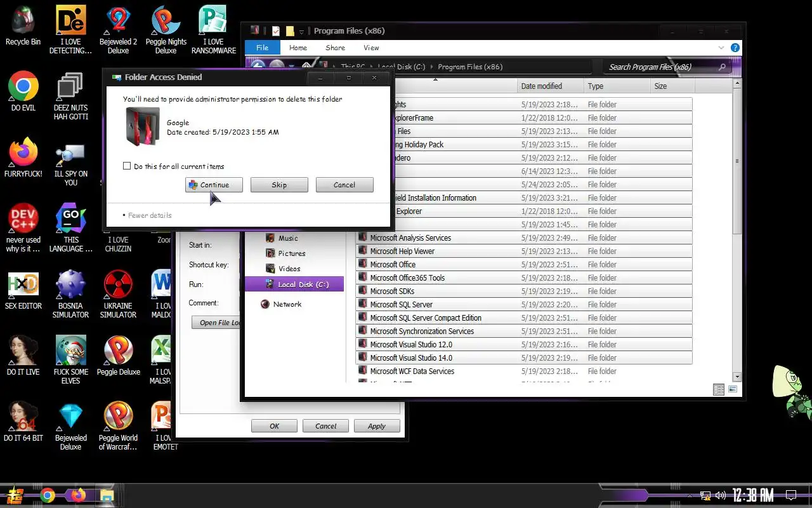Open the Peggle World of Warcraft shortcut
Screen dimensions: 812x508
point(118,426)
